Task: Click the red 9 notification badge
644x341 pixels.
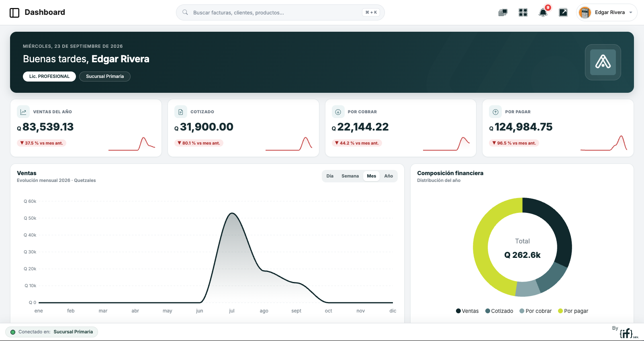Action: [x=548, y=8]
